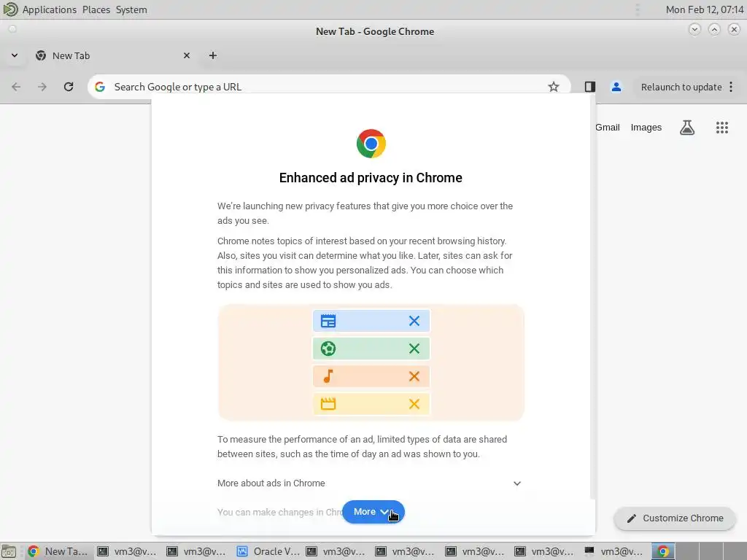Open the Places menu
The width and height of the screenshot is (747, 560).
click(x=96, y=9)
